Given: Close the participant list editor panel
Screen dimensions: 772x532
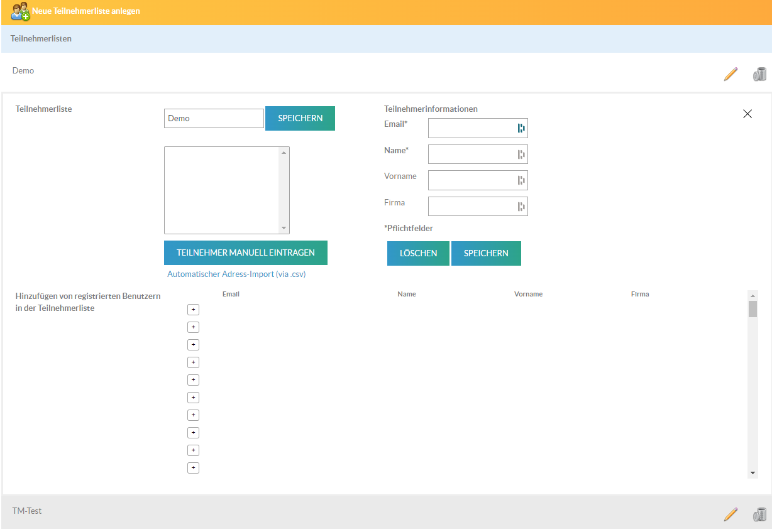Looking at the screenshot, I should click(x=747, y=114).
